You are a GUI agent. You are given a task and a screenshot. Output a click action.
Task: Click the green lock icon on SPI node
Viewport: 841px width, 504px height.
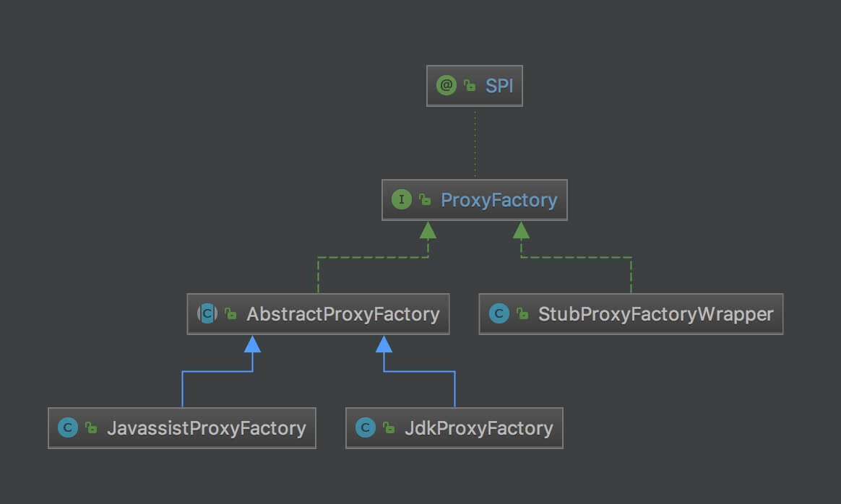[x=470, y=87]
